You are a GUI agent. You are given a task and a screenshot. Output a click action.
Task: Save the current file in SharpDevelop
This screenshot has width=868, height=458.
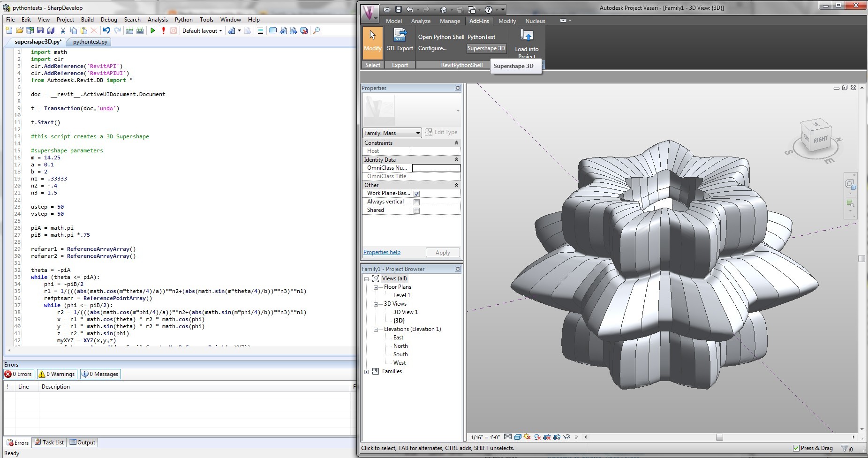click(40, 30)
